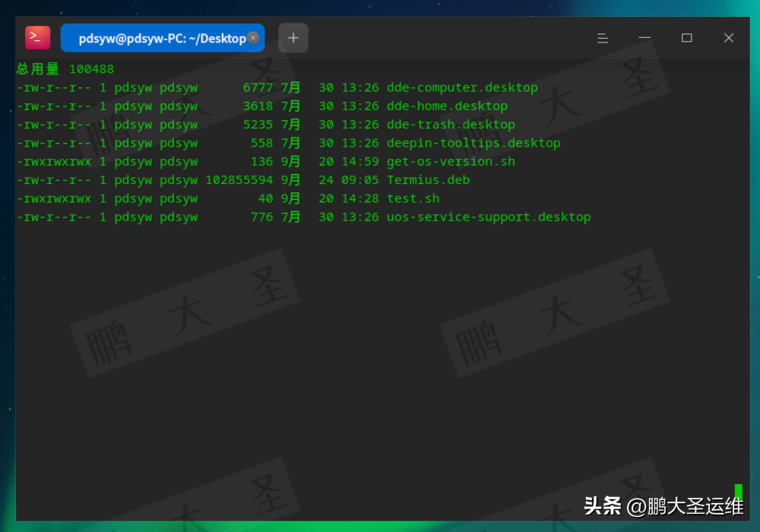The image size is (760, 532).
Task: Click the file size 6777
Action: 258,87
